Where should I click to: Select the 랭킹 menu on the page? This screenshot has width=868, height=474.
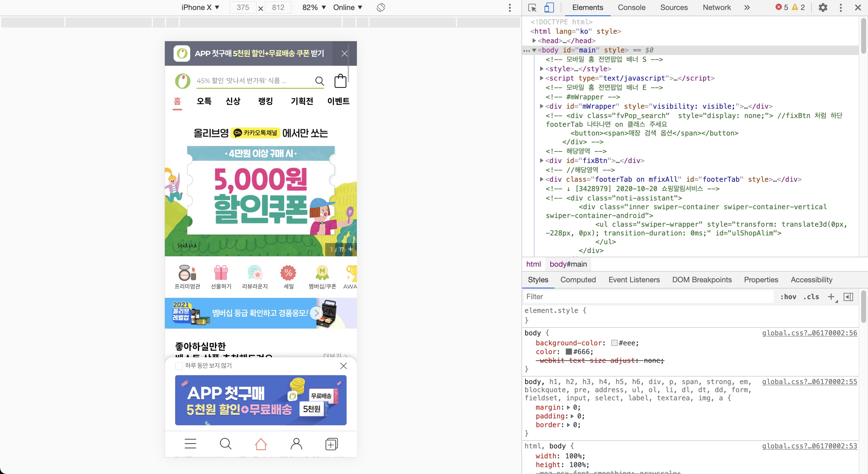coord(265,101)
